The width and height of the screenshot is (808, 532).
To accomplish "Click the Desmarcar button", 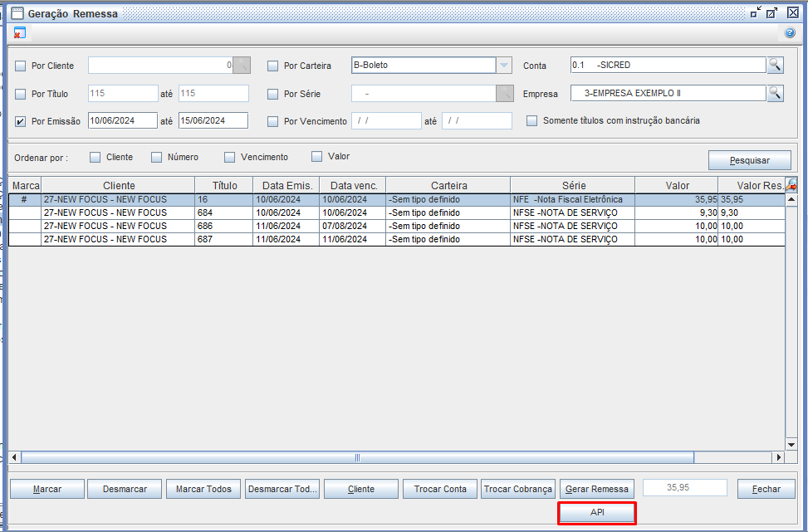I will pos(125,489).
